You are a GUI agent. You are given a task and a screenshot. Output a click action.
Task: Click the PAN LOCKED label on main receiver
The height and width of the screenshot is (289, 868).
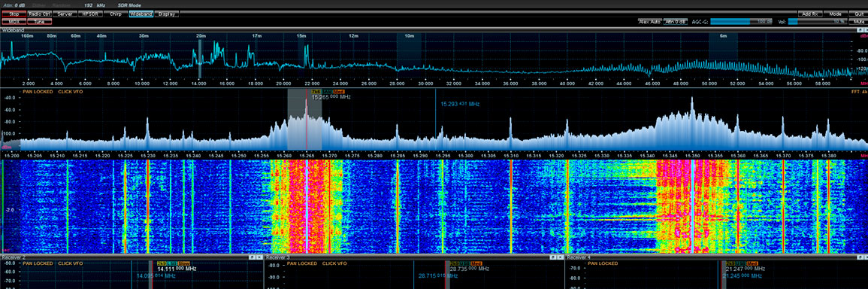click(x=36, y=91)
